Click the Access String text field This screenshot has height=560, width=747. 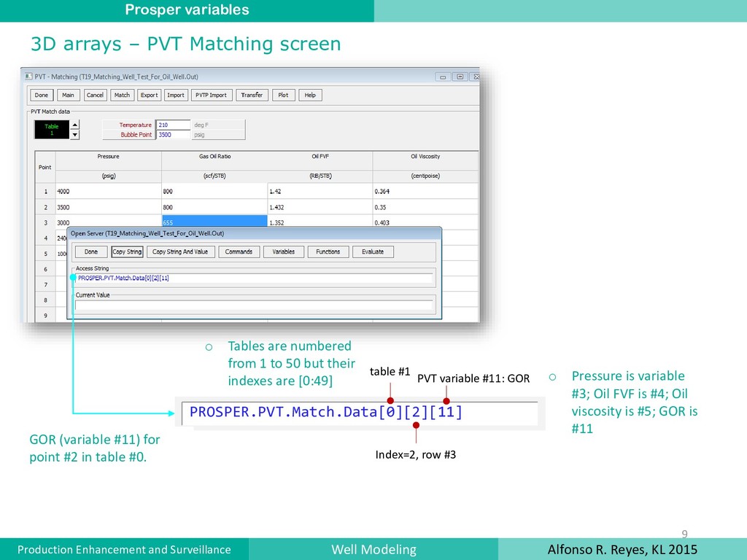254,278
